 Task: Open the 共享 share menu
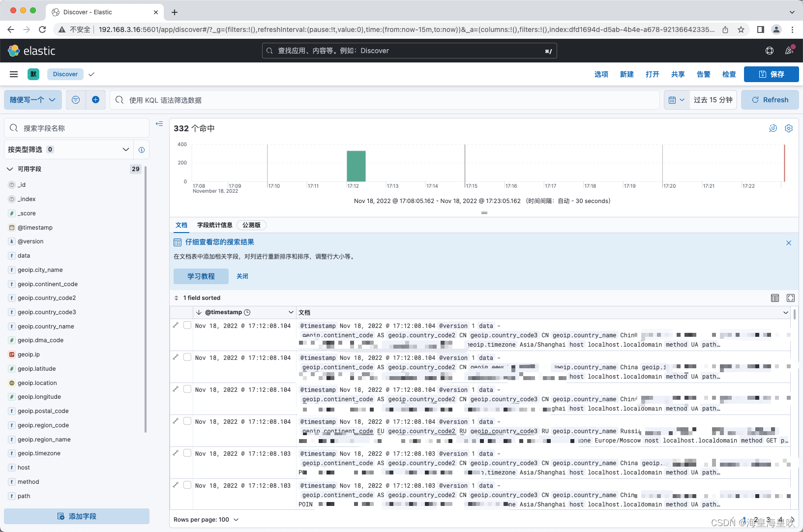(x=678, y=74)
